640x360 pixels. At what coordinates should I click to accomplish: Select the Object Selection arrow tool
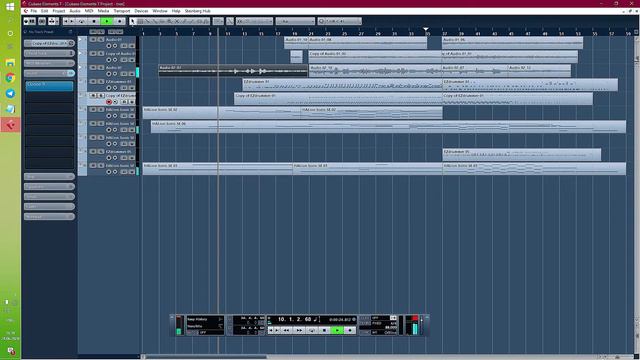pyautogui.click(x=133, y=21)
